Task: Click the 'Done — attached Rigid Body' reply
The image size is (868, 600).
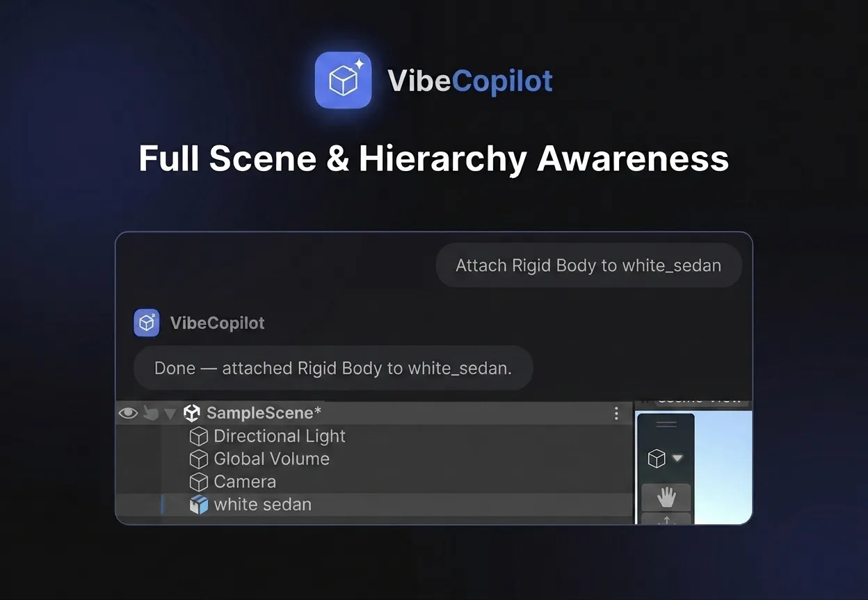Action: 333,368
